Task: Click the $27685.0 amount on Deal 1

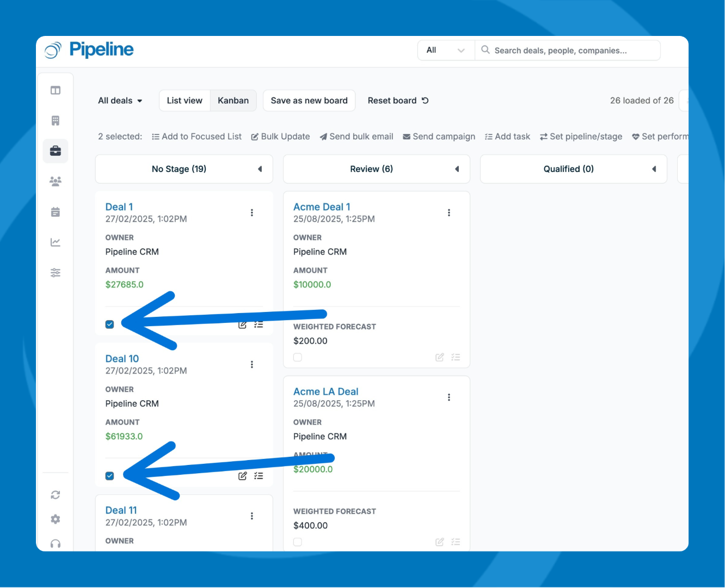Action: click(x=125, y=285)
